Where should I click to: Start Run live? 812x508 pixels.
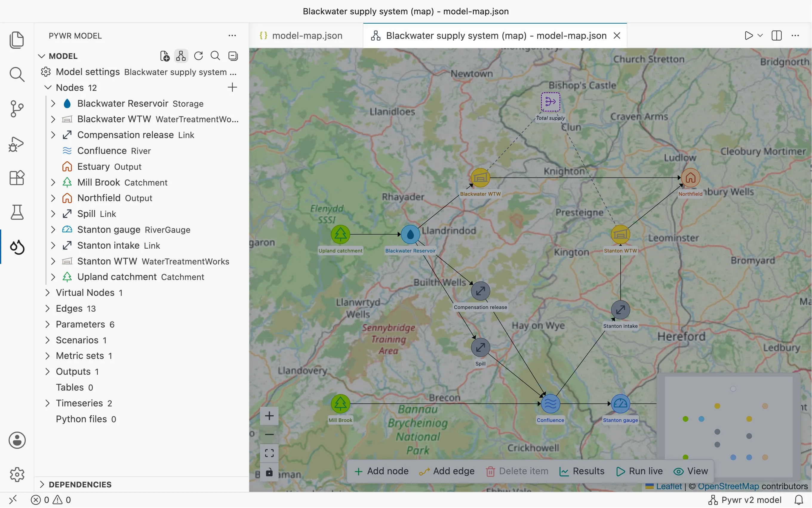[x=639, y=471]
